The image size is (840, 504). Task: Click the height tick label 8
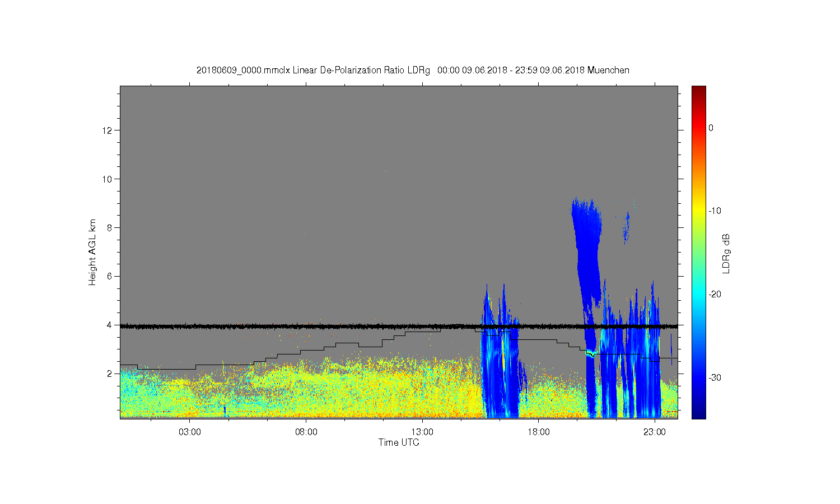pyautogui.click(x=110, y=228)
